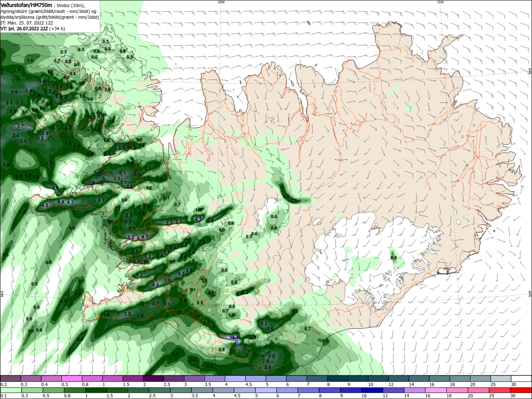Click the dark green 1 mm rain swatch
The image size is (532, 399).
pos(95,390)
